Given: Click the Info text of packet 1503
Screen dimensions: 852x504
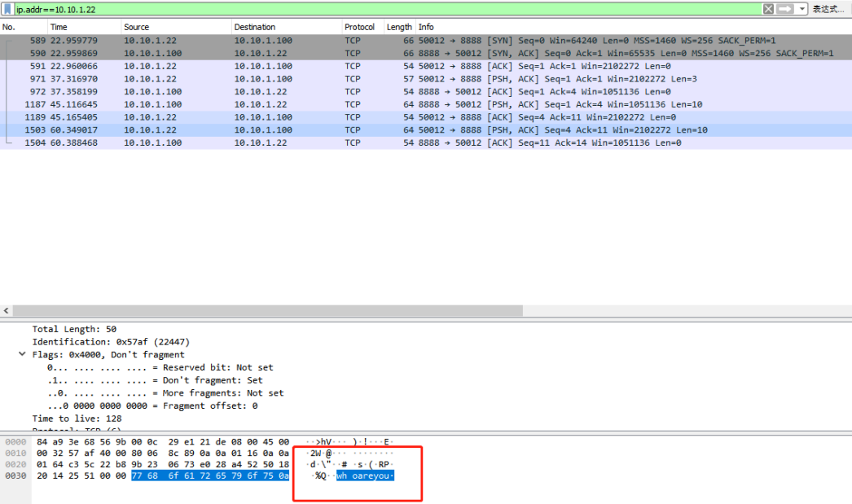Looking at the screenshot, I should (563, 129).
